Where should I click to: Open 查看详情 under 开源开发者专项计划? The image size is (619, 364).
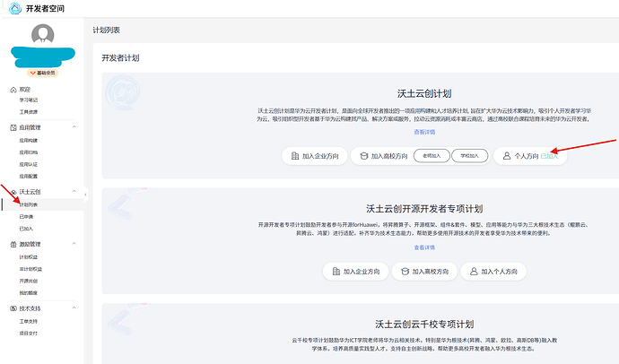424,247
